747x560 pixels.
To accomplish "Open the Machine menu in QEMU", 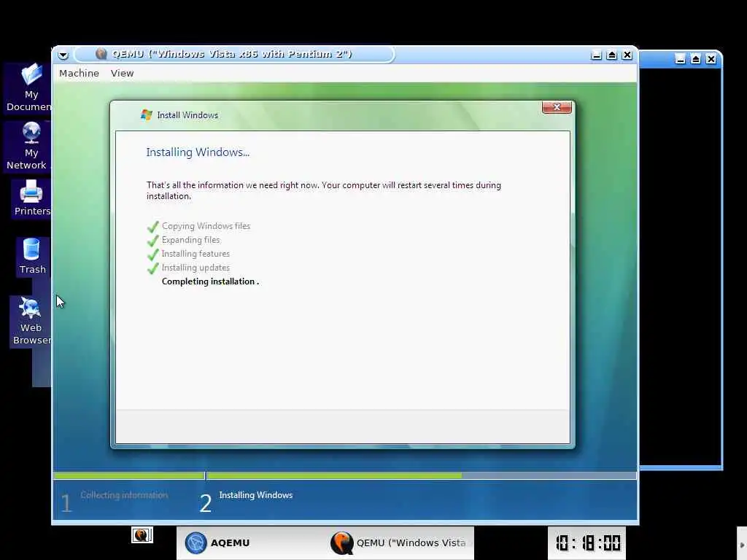I will point(79,74).
